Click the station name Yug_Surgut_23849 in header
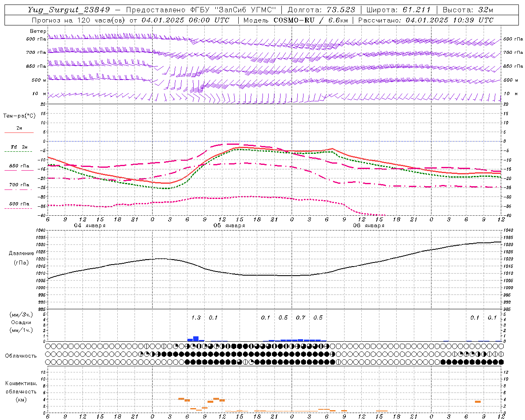The image size is (525, 420). click(68, 10)
